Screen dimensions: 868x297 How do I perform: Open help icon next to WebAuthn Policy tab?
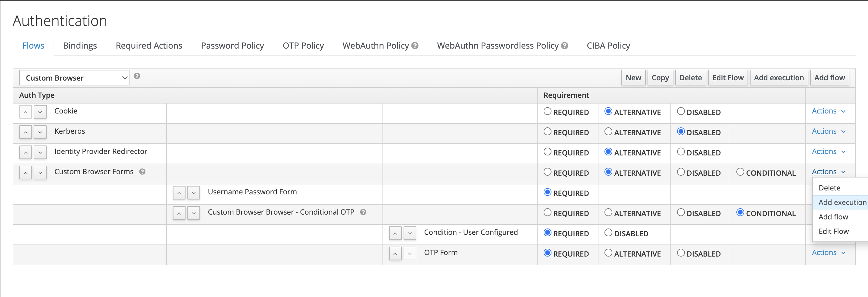click(415, 45)
